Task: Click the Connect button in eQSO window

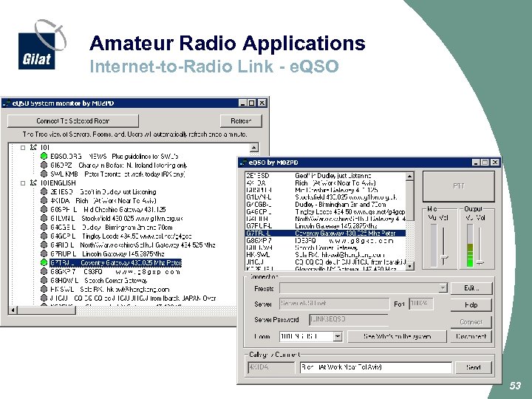Action: pyautogui.click(x=471, y=321)
